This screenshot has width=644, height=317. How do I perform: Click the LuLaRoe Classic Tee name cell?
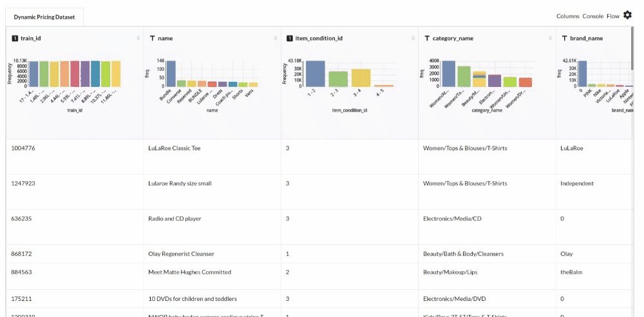(x=213, y=157)
